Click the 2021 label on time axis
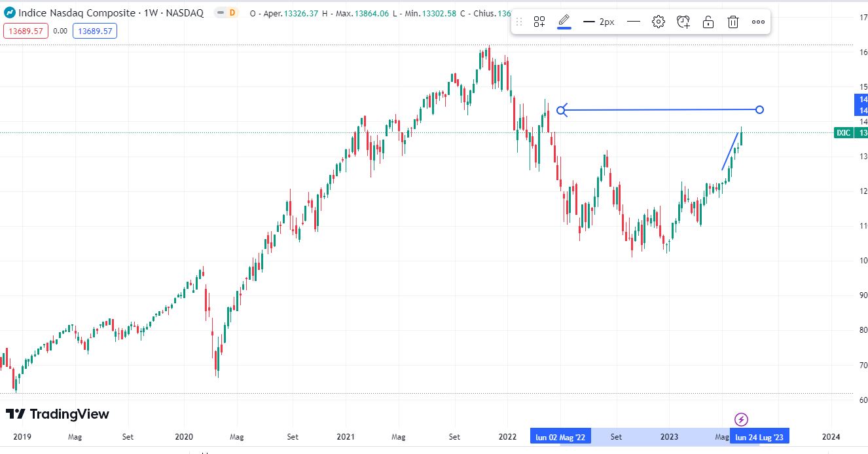Screen dimensions: 868x454 click(x=346, y=436)
